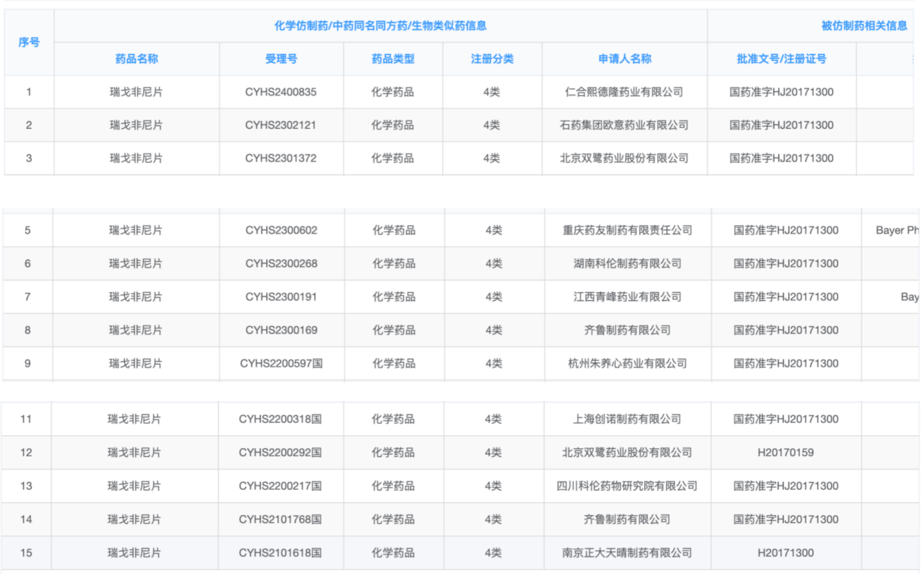This screenshot has height=576, width=924.
Task: Select acceptance number CYHS2200318国
Action: 280,419
